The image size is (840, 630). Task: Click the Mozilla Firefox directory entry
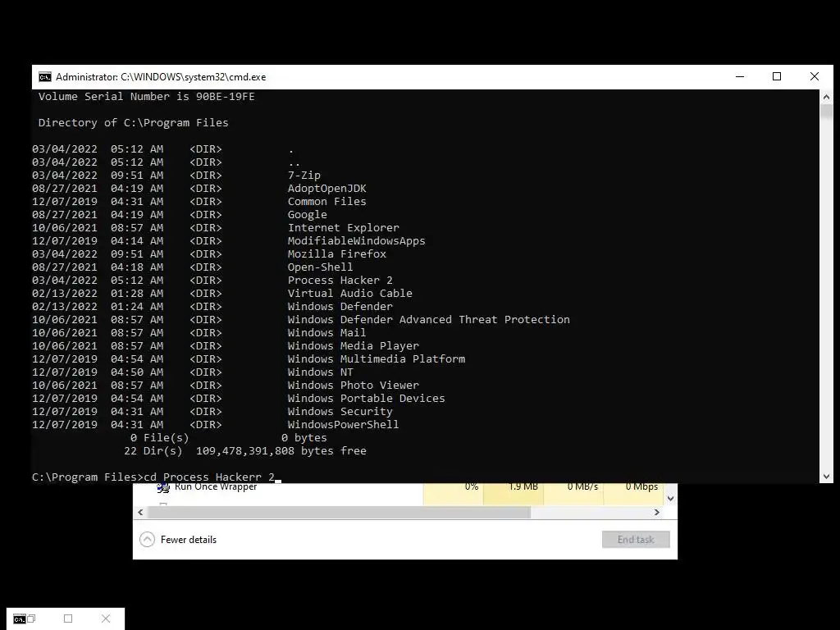337,254
